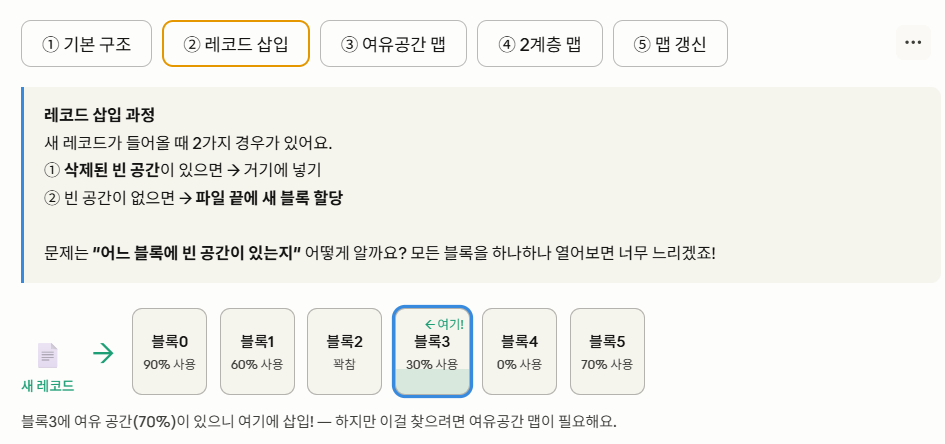Viewport: 945px width, 444px height.
Task: Click the highlighted 블록3 30% 사용 block
Action: click(x=432, y=352)
